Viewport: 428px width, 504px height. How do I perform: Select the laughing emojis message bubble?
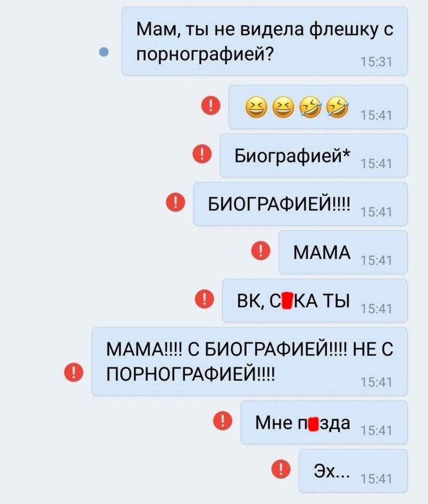click(318, 107)
